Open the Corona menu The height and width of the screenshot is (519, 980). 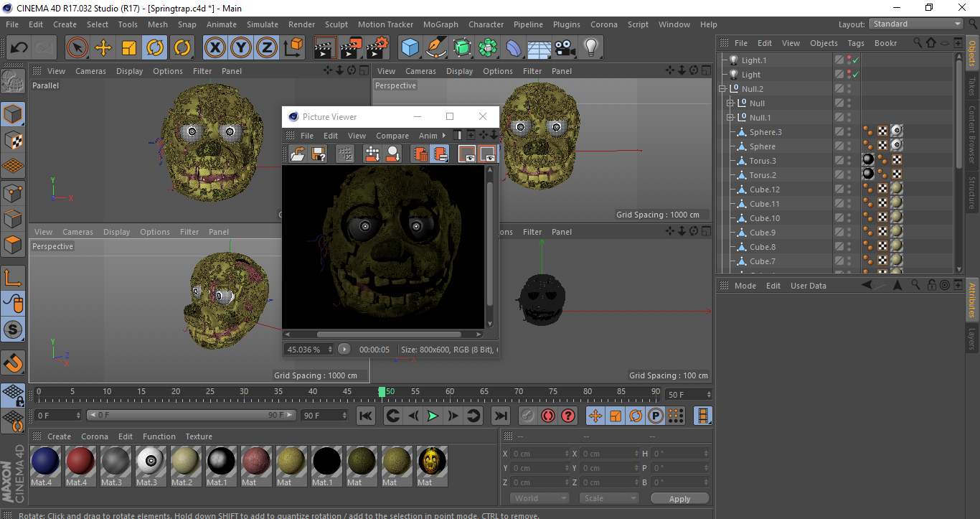603,24
